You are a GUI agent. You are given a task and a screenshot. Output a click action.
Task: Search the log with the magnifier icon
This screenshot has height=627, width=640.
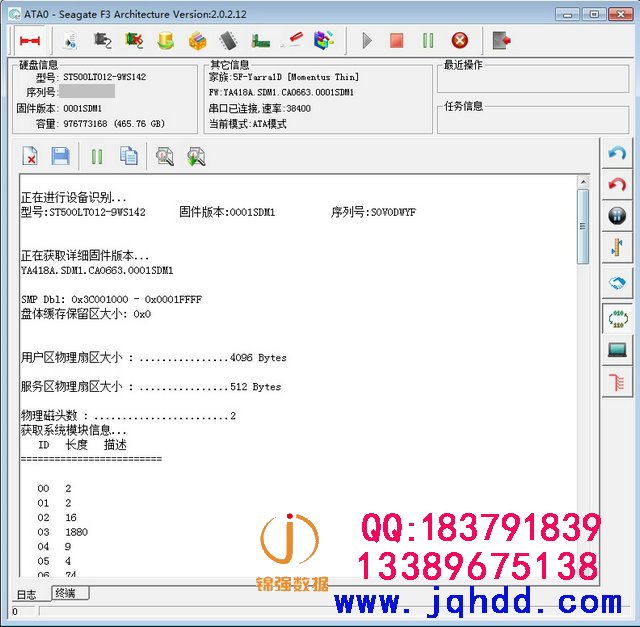164,156
